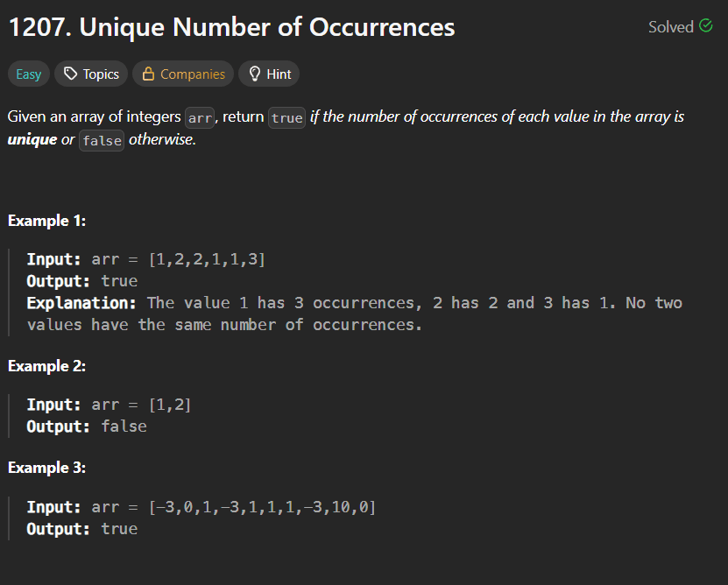Expand the Companies section
The height and width of the screenshot is (585, 728).
tap(182, 74)
